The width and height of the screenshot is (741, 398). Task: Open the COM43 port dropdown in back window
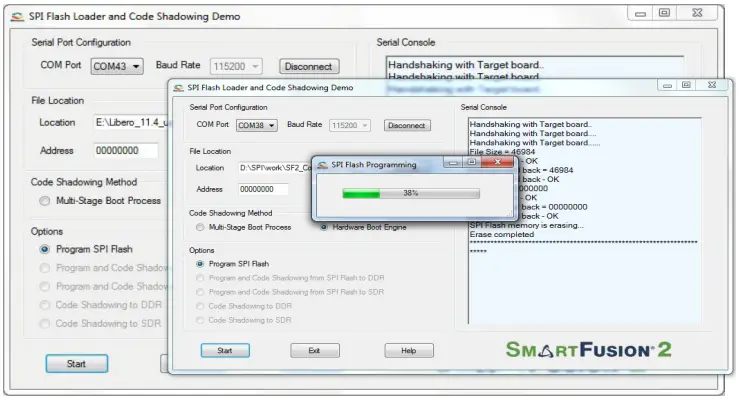pyautogui.click(x=117, y=66)
